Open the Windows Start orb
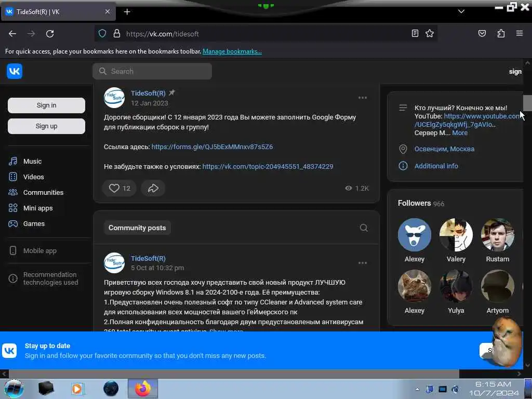This screenshot has width=532, height=399. [14, 389]
